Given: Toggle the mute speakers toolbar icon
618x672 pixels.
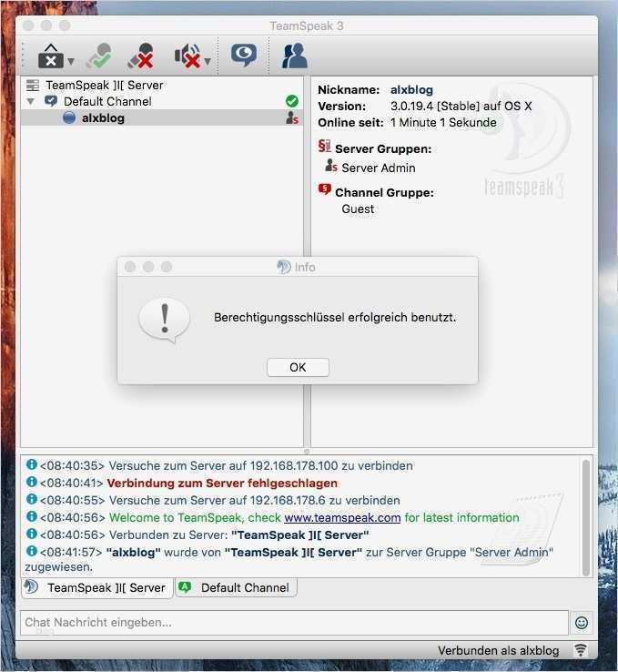Looking at the screenshot, I should (187, 56).
